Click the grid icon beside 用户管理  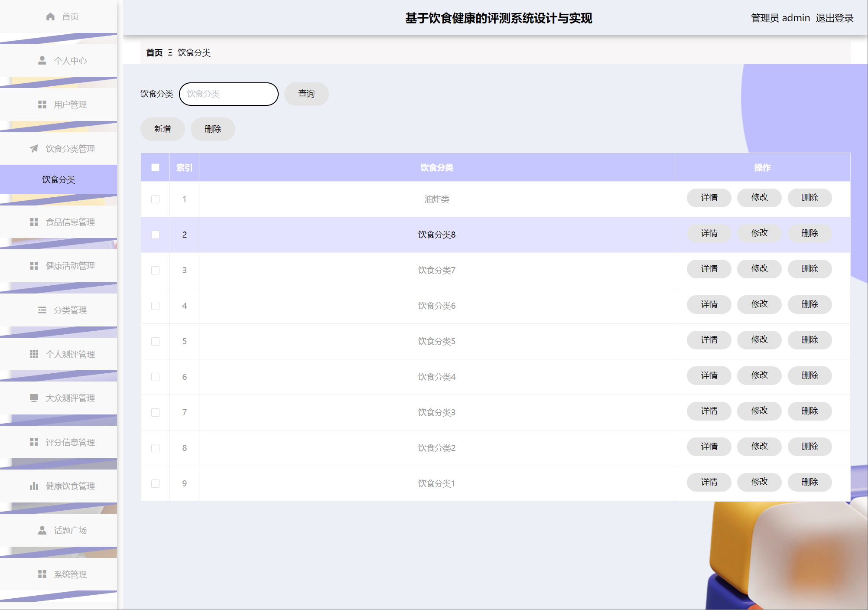pos(42,104)
